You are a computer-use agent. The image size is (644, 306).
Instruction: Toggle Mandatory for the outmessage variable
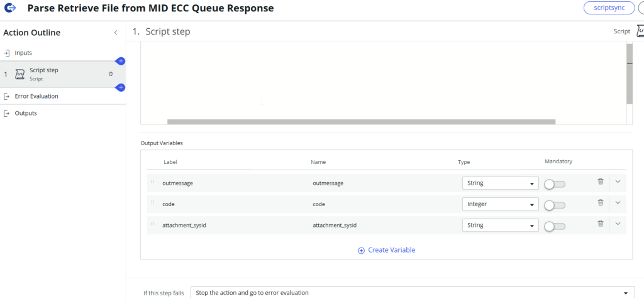pyautogui.click(x=555, y=184)
